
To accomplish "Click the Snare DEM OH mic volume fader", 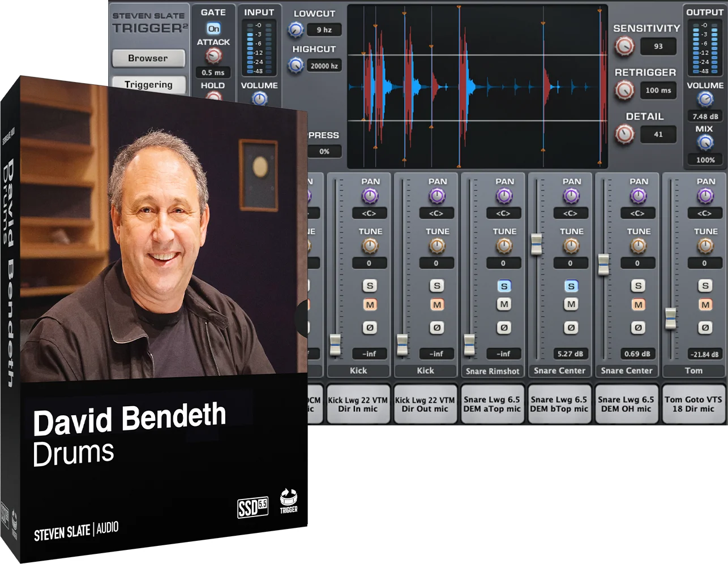I will [603, 265].
